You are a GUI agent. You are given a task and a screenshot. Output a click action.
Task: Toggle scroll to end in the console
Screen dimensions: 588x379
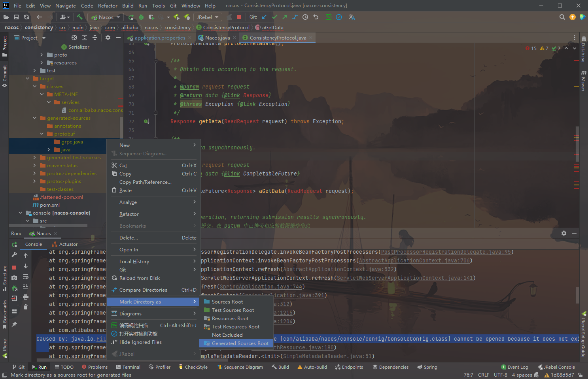point(26,287)
